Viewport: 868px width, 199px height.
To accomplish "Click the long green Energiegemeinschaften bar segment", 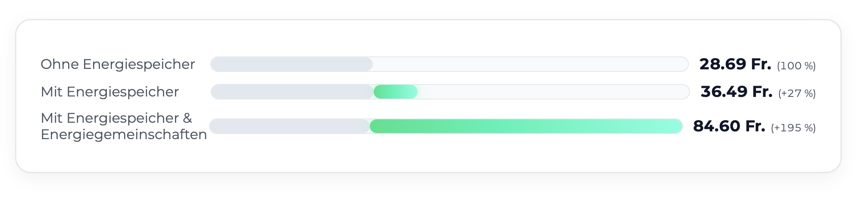I will coord(526,126).
